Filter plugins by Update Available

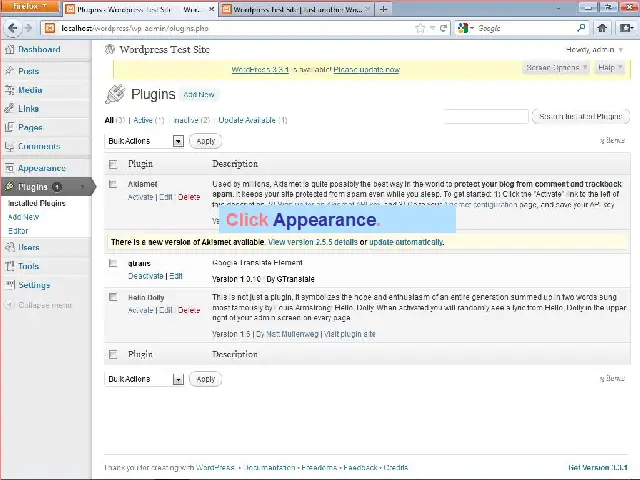coord(247,120)
